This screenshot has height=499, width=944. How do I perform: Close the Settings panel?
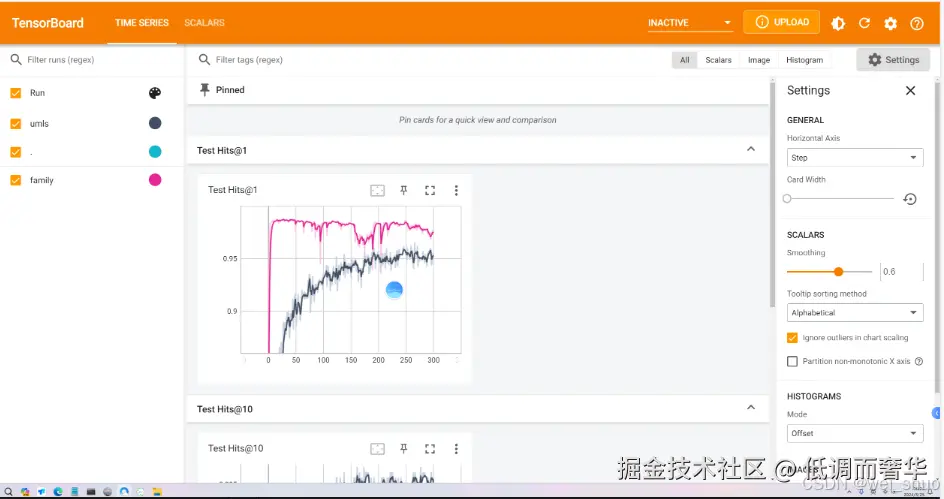tap(910, 90)
